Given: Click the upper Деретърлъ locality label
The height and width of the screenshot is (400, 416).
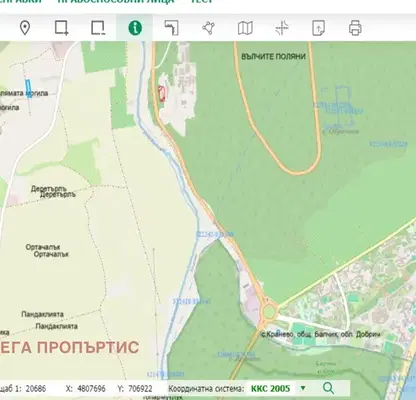Looking at the screenshot, I should pos(49,189).
